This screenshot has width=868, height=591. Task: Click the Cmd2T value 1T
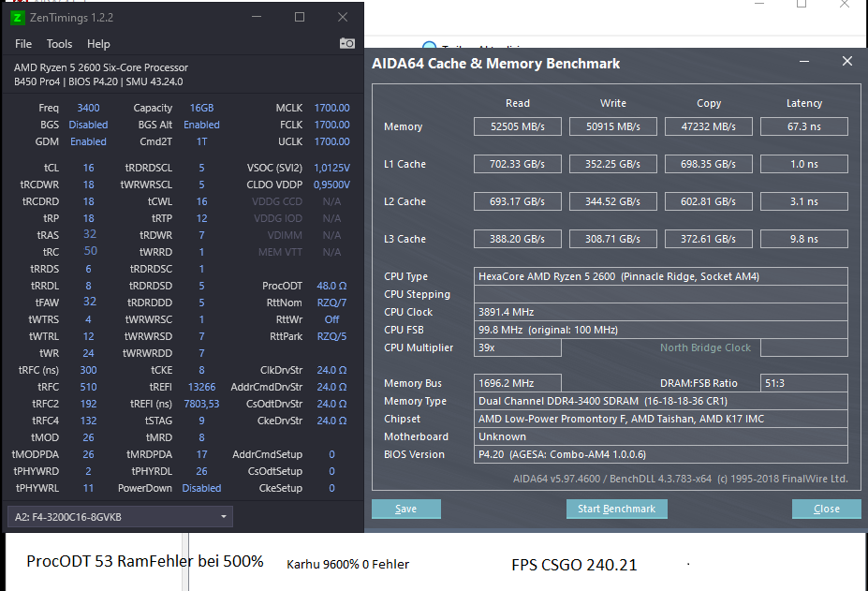(x=201, y=141)
